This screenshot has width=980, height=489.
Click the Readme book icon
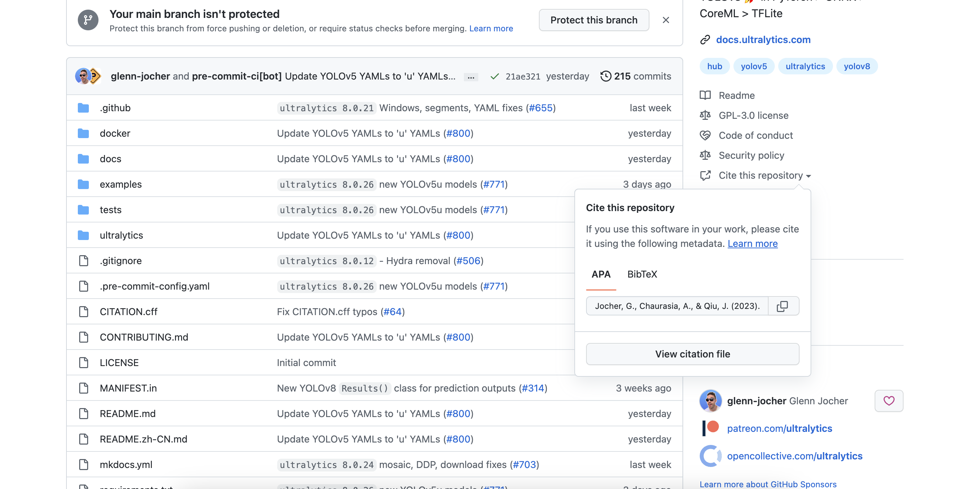click(x=705, y=95)
